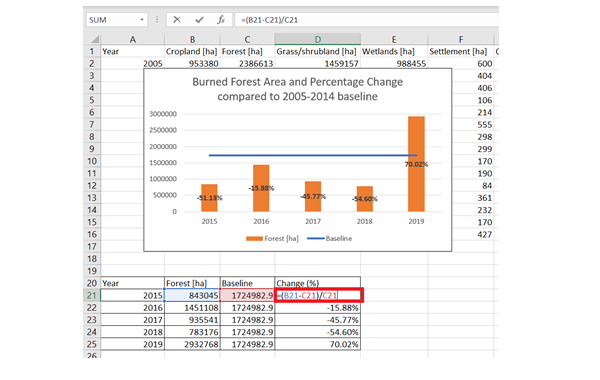The width and height of the screenshot is (600, 380).
Task: Select column D header
Action: 318,39
